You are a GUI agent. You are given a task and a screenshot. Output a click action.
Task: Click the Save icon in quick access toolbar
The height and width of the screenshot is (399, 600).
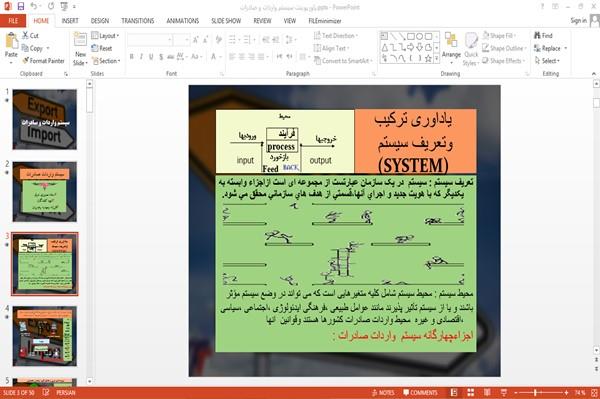point(21,7)
